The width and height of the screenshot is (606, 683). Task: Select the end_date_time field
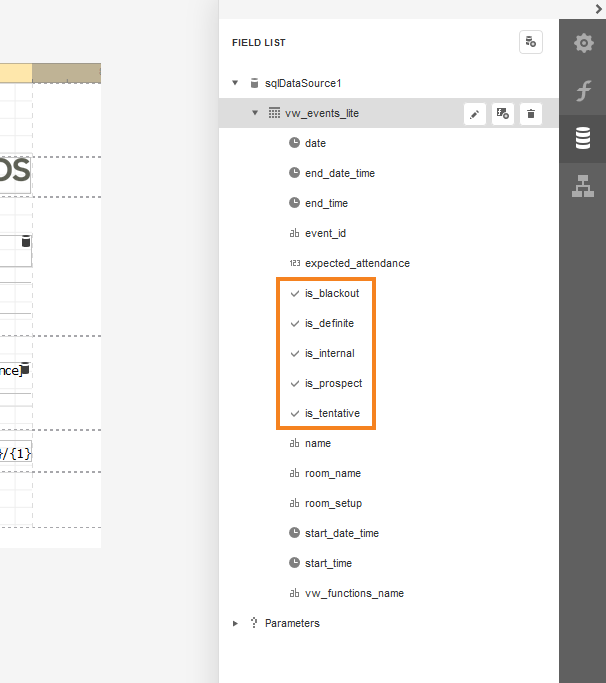[340, 173]
